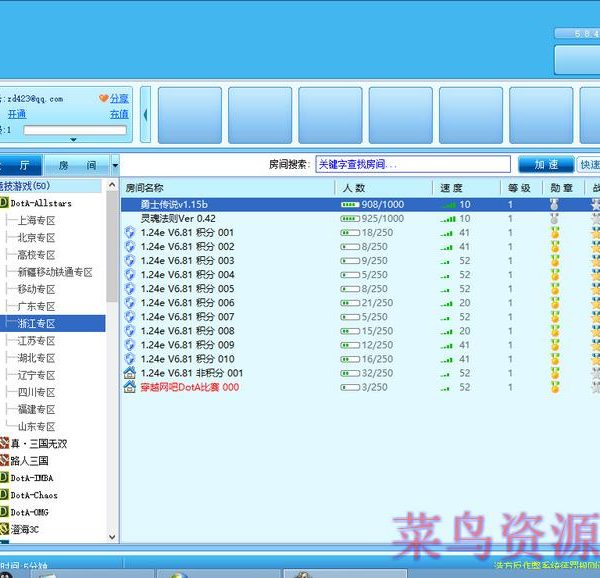Click the 充值 link
The width and height of the screenshot is (600, 578).
click(119, 114)
